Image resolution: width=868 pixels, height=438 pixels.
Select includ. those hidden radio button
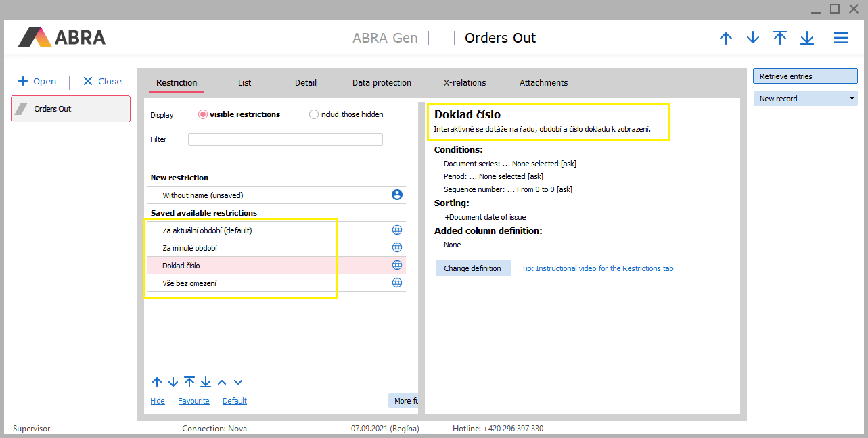click(x=313, y=114)
